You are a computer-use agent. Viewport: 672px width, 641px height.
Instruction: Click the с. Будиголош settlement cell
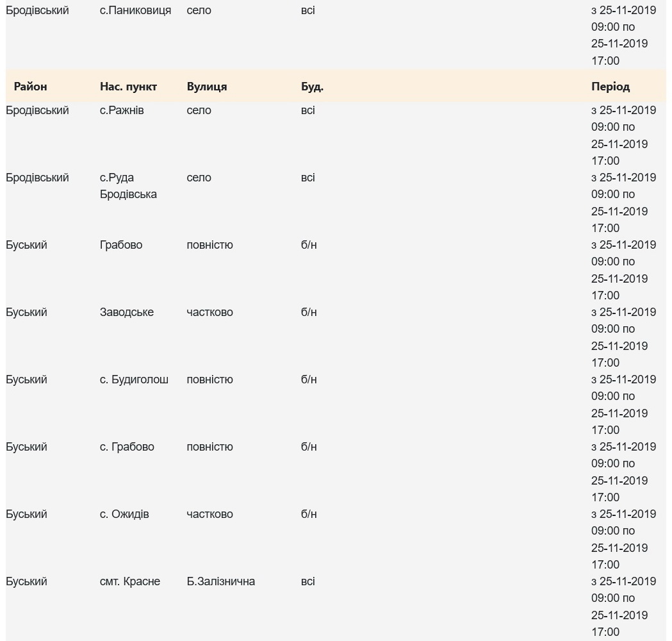point(134,379)
